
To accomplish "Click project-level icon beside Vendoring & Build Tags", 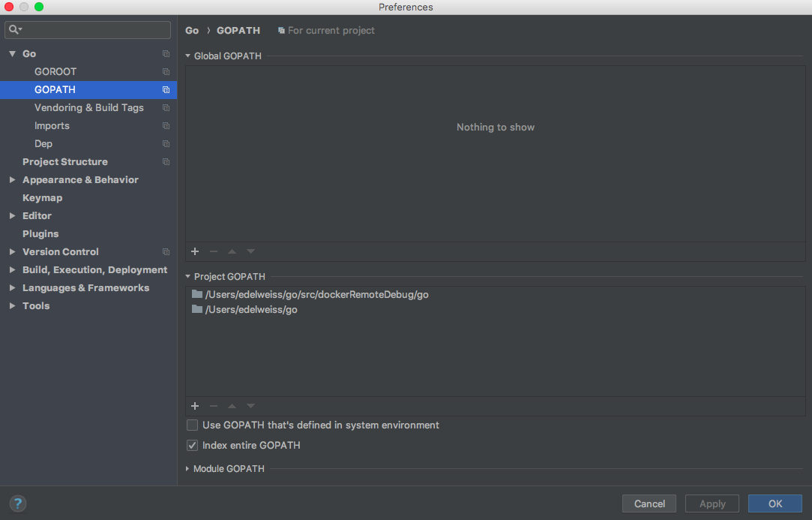I will [166, 108].
